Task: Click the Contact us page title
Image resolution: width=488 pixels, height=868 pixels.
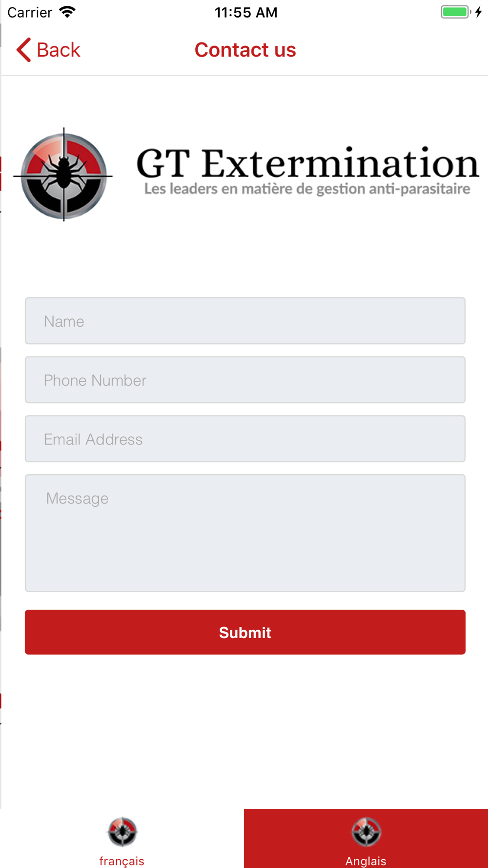Action: point(245,50)
